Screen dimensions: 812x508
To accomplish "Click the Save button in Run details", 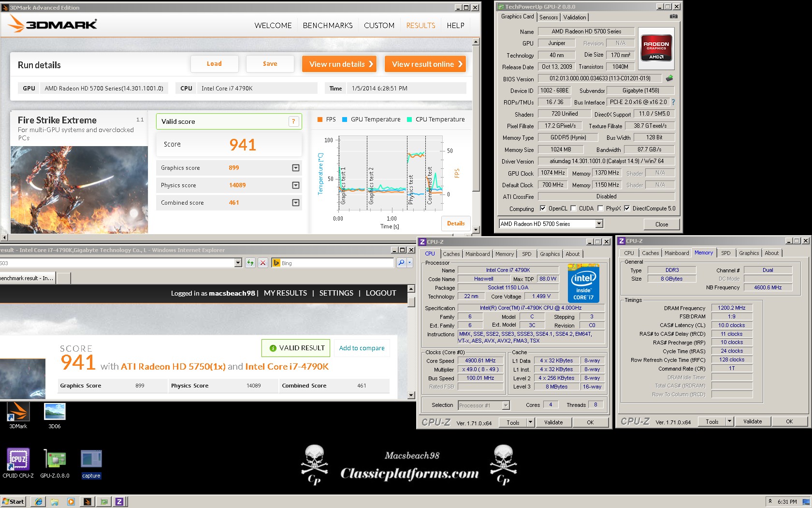I will click(270, 64).
